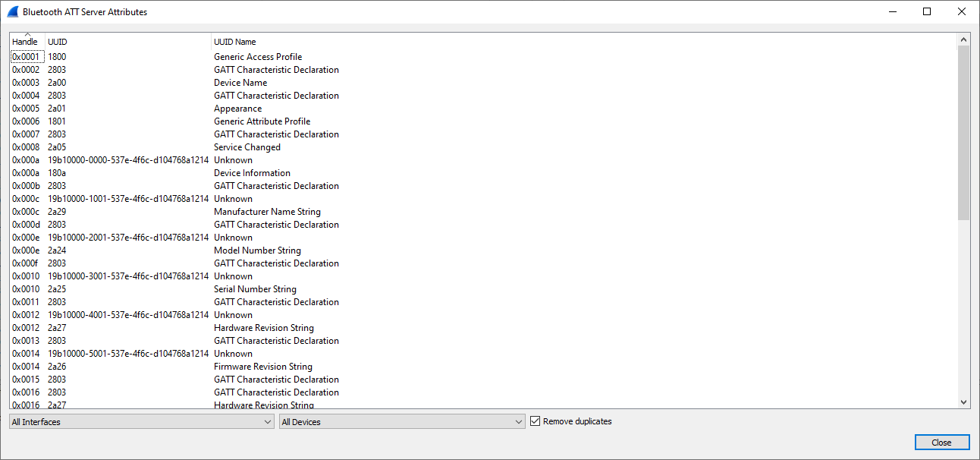The width and height of the screenshot is (980, 460).
Task: Select handle 0x0011 cell
Action: [26, 302]
